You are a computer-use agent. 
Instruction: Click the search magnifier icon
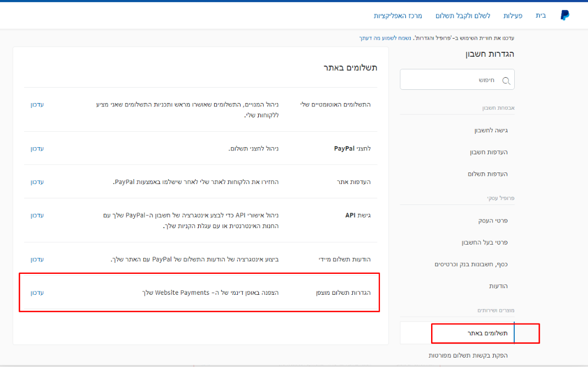(x=507, y=80)
